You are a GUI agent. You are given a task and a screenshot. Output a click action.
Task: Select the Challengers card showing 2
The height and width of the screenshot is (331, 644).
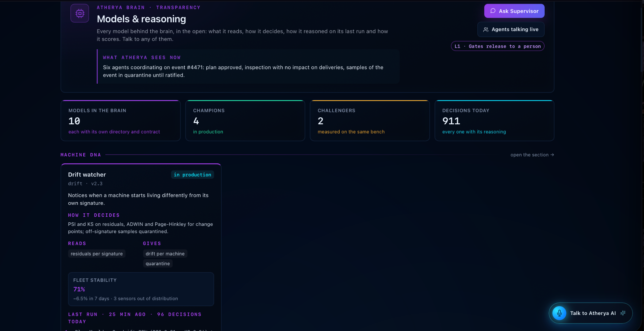point(369,121)
